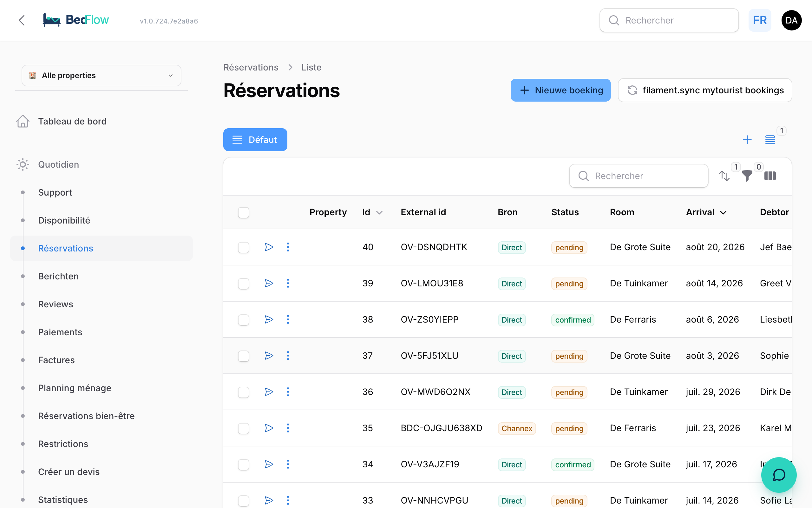Screen dimensions: 812x508
Task: Click the confirmed status for booking 38
Action: click(x=573, y=320)
